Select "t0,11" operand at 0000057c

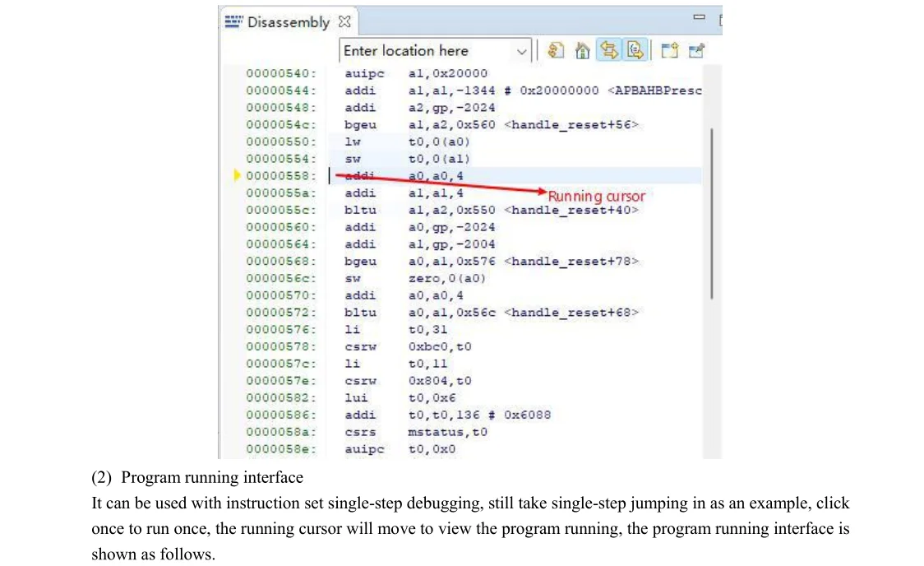427,364
